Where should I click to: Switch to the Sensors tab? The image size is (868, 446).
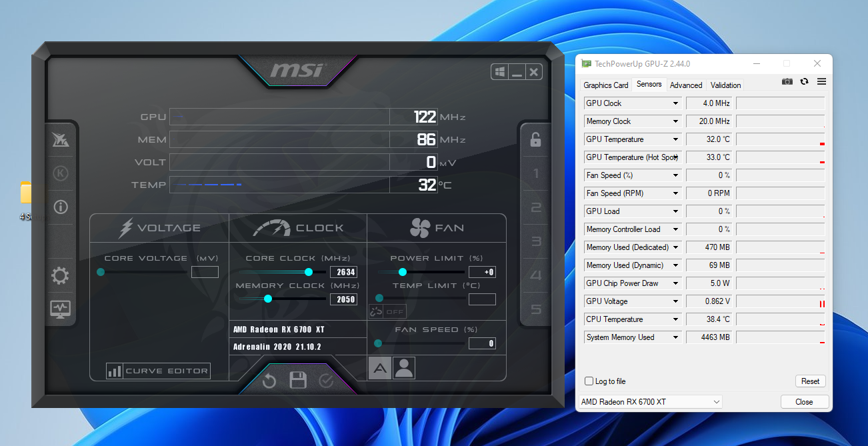pyautogui.click(x=649, y=84)
